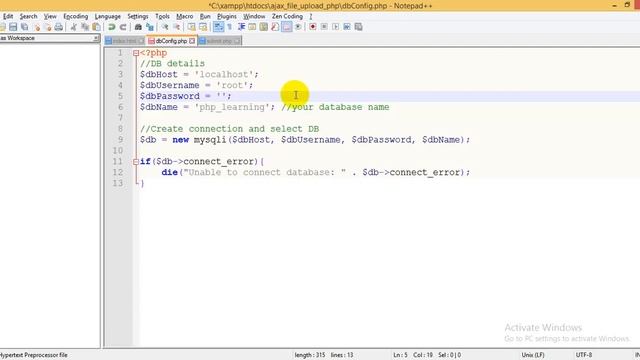
Task: Click on 'localhost' string in line 3
Action: [x=223, y=74]
